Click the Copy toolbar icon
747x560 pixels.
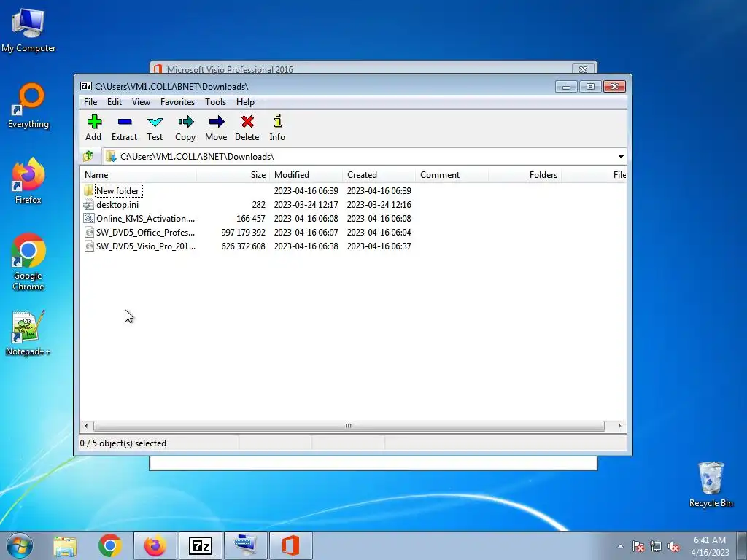pyautogui.click(x=185, y=122)
